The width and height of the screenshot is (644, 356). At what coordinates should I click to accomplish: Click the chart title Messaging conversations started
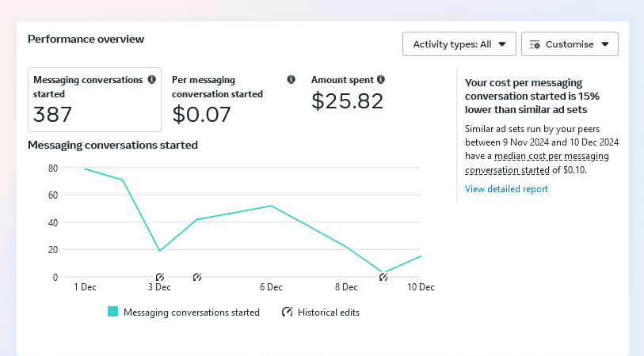[x=113, y=146]
